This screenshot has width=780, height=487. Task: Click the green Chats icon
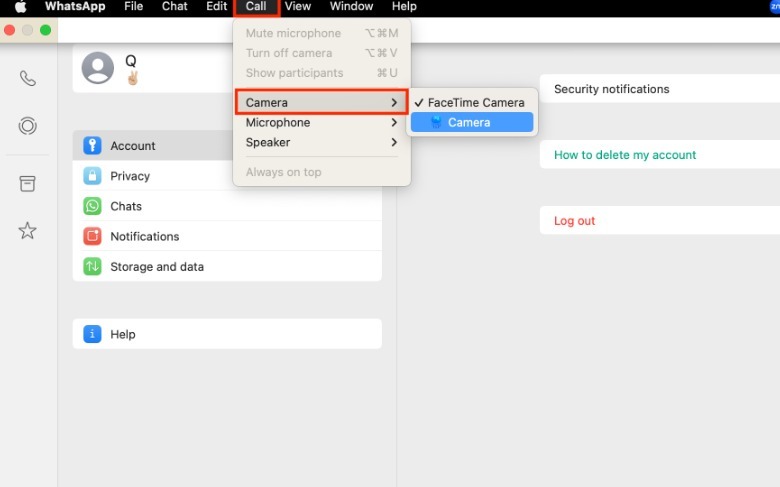[92, 206]
